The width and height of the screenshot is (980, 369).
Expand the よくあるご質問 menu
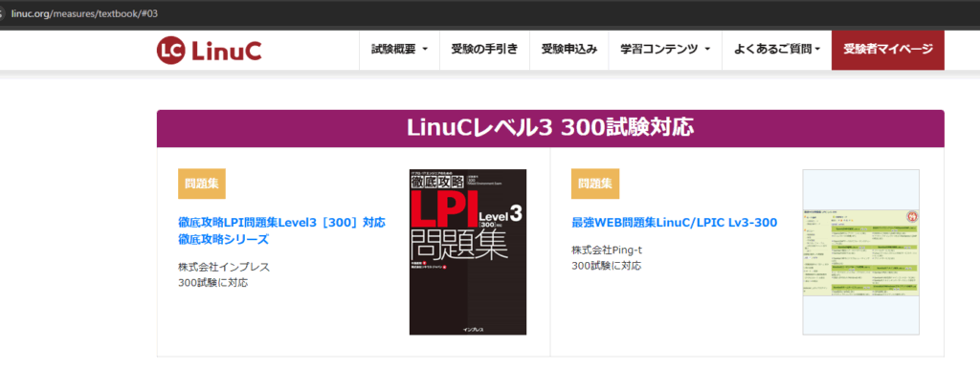coord(777,50)
